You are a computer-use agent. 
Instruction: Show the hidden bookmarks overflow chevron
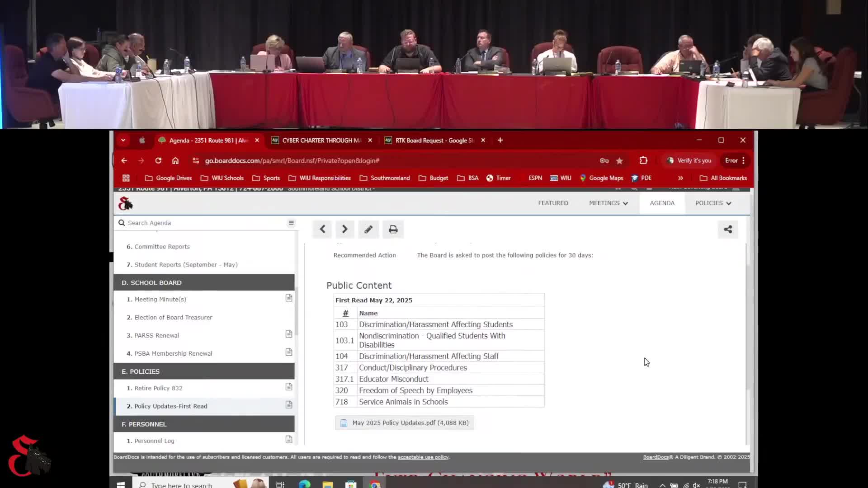680,178
